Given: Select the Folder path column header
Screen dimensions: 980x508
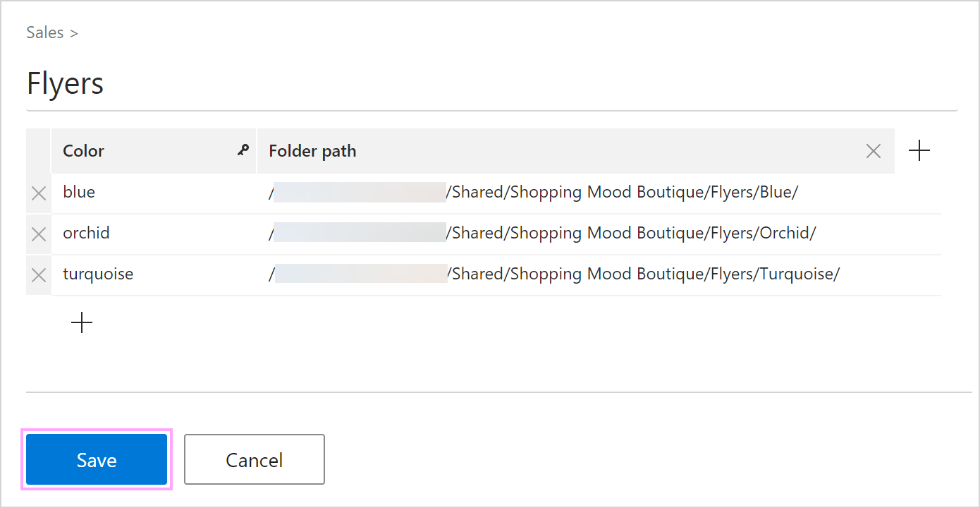Looking at the screenshot, I should [x=576, y=151].
